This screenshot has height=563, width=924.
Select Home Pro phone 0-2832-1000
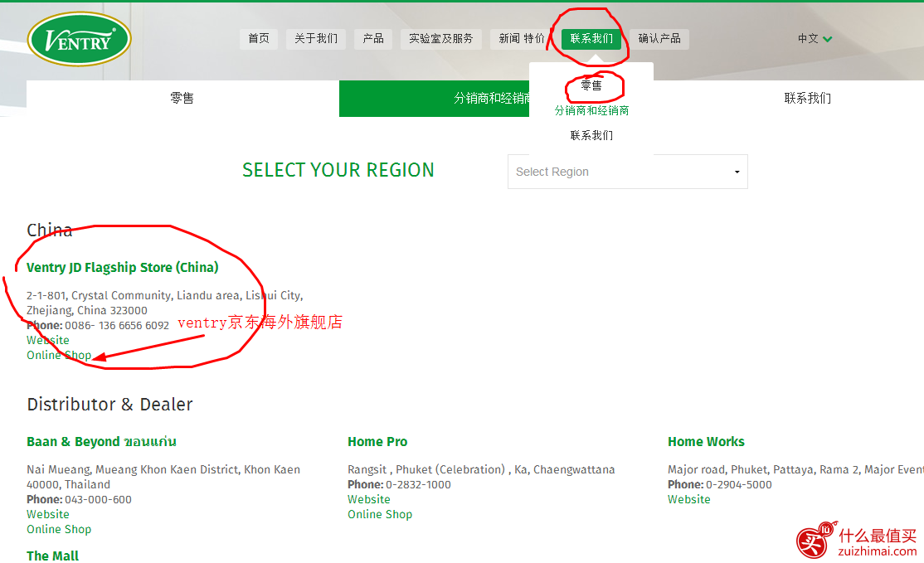tap(418, 485)
